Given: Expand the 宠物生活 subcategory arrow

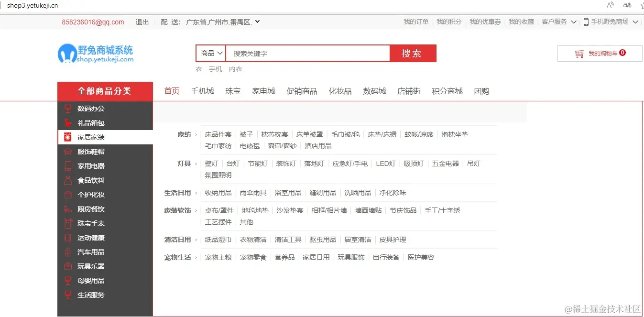Looking at the screenshot, I should tap(196, 258).
